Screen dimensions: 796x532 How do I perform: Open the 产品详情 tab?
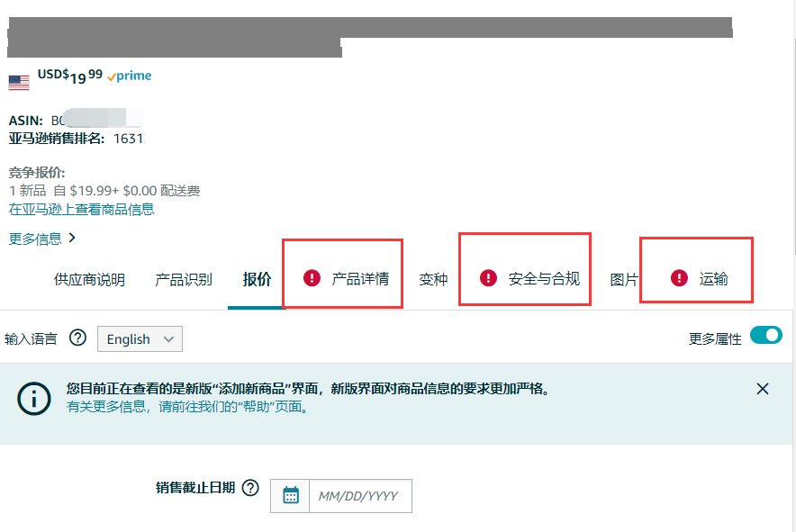pyautogui.click(x=360, y=279)
